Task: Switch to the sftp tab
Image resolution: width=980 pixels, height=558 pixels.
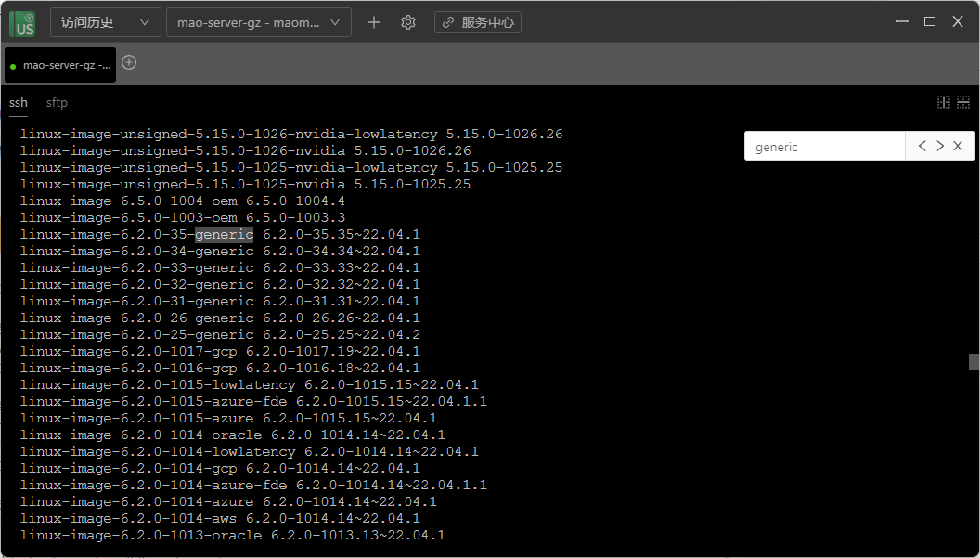Action: tap(57, 102)
